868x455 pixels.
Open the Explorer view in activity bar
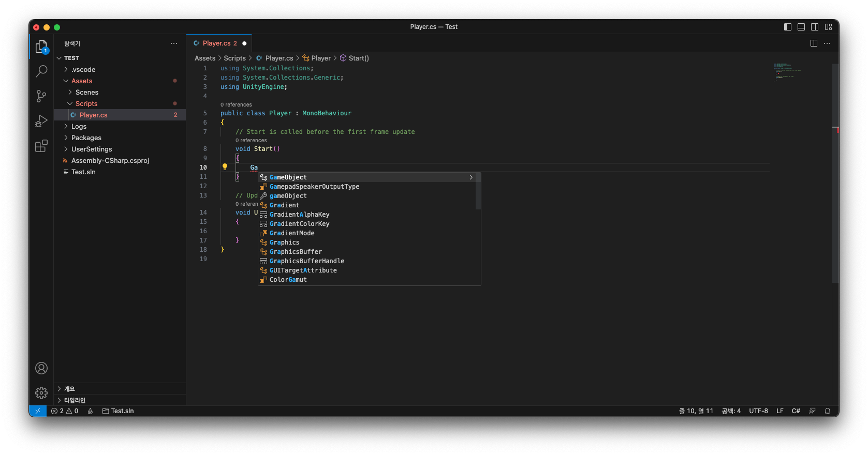(41, 47)
